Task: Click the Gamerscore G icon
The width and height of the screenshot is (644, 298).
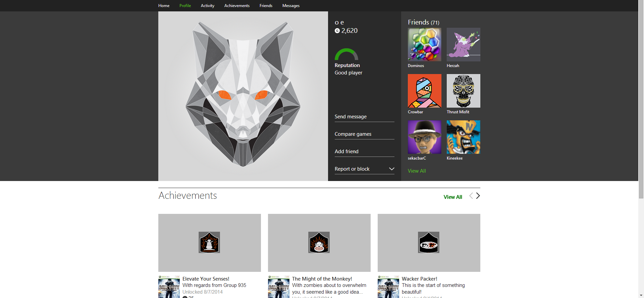Action: (337, 31)
